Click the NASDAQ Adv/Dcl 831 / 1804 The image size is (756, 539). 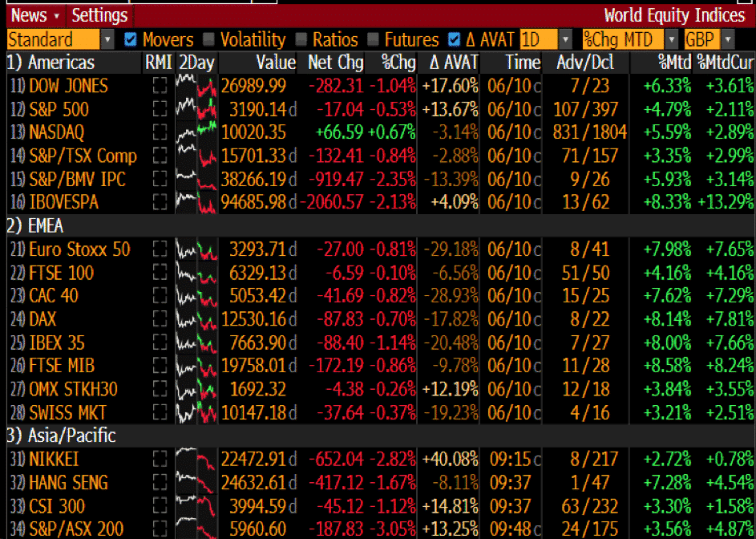coord(590,132)
